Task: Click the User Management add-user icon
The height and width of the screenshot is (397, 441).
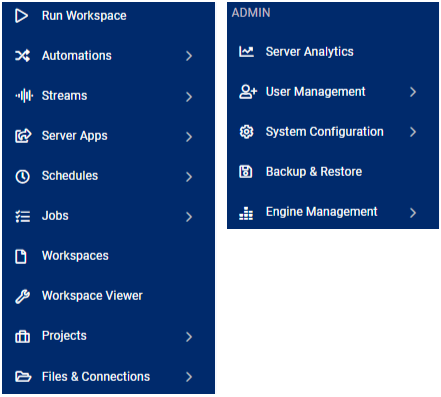Action: [248, 92]
